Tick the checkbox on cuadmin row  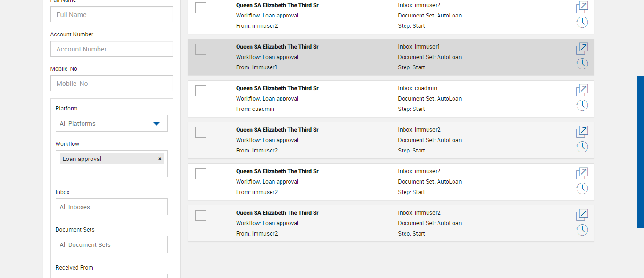pyautogui.click(x=200, y=91)
